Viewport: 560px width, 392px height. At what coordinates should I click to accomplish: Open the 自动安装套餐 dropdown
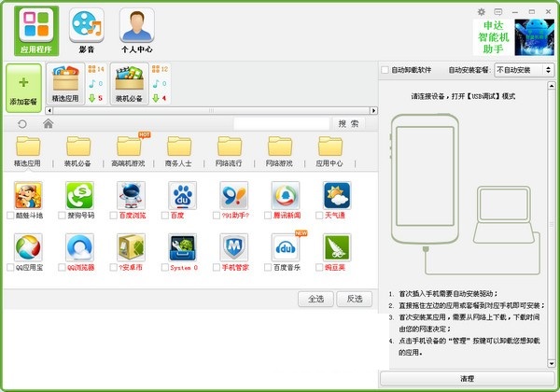pyautogui.click(x=524, y=70)
